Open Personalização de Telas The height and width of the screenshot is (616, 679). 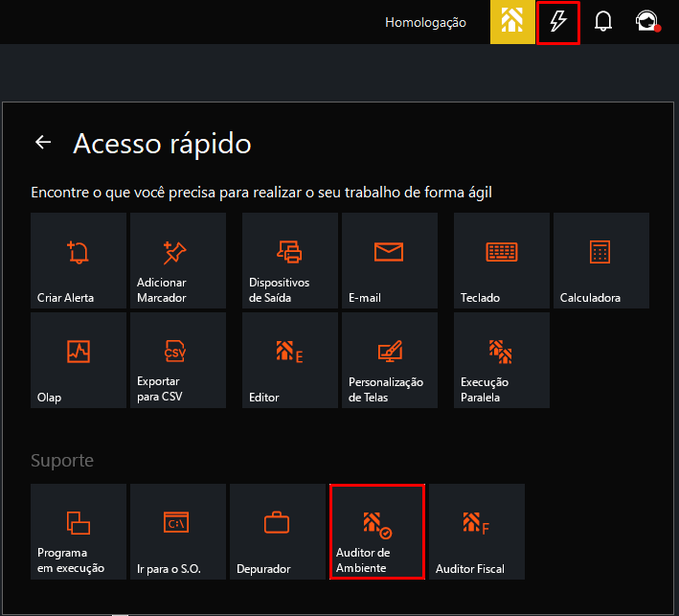(390, 360)
